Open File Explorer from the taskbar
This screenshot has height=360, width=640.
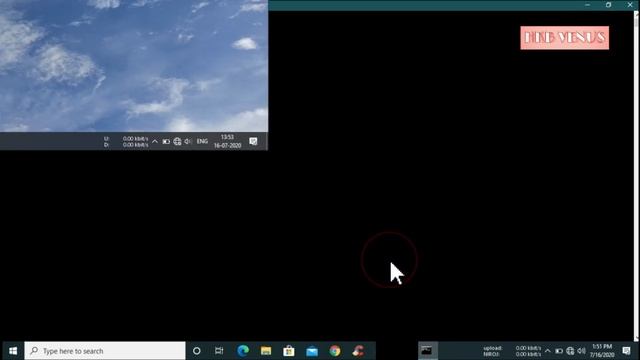tap(266, 351)
